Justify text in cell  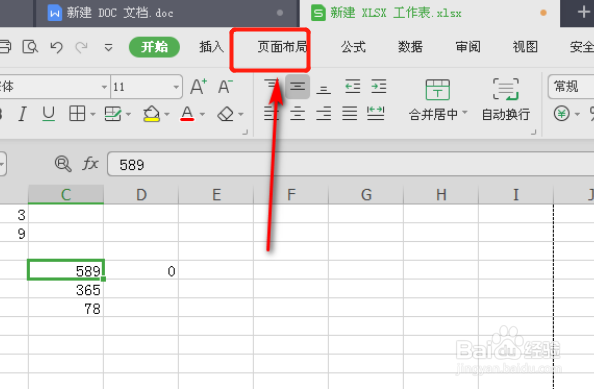[x=349, y=113]
